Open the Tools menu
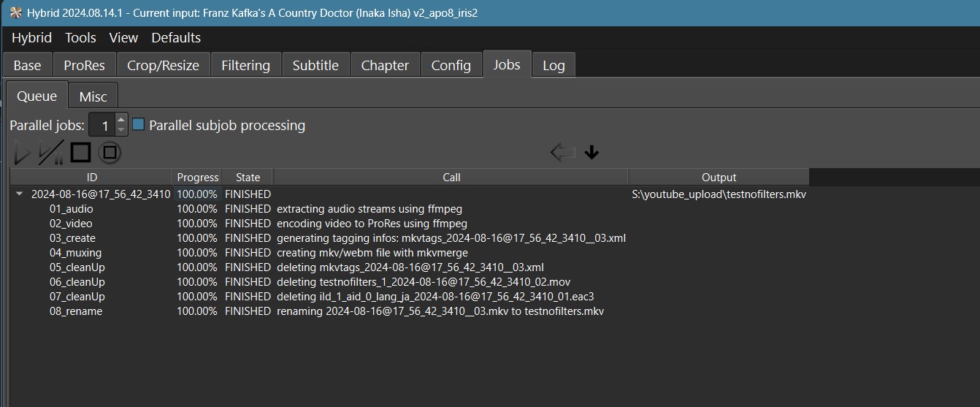This screenshot has height=407, width=980. [80, 38]
